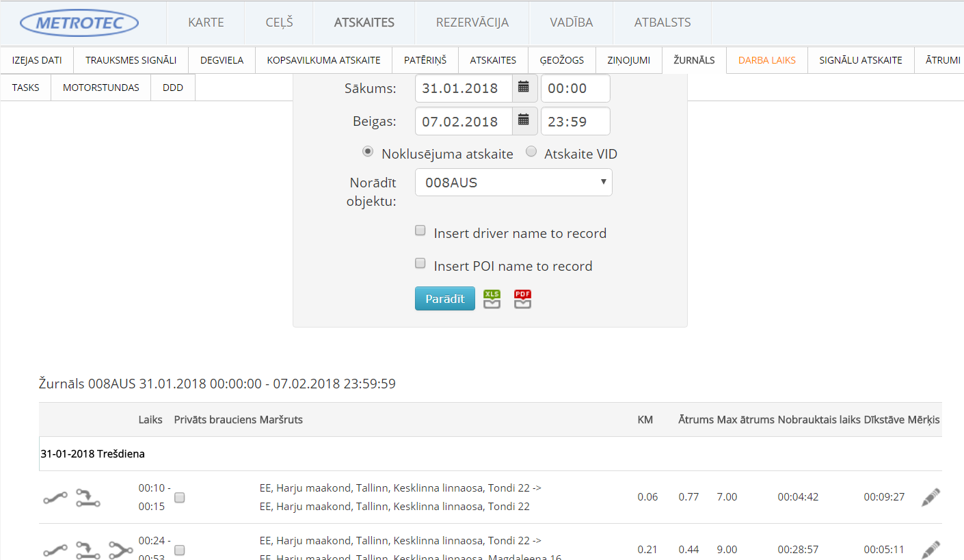Click the end date 07.02.2018 field
This screenshot has height=560, width=964.
point(464,122)
